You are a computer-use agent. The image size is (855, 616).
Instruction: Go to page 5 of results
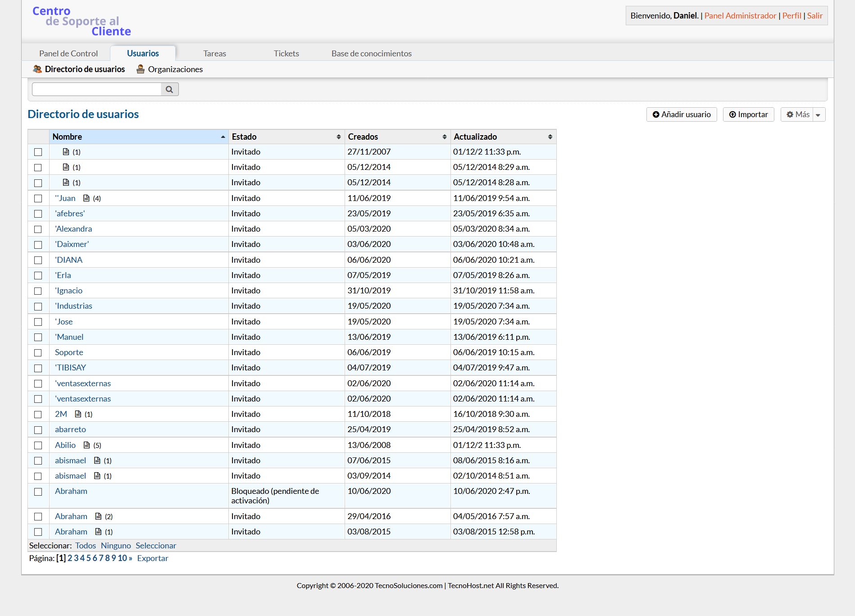89,558
